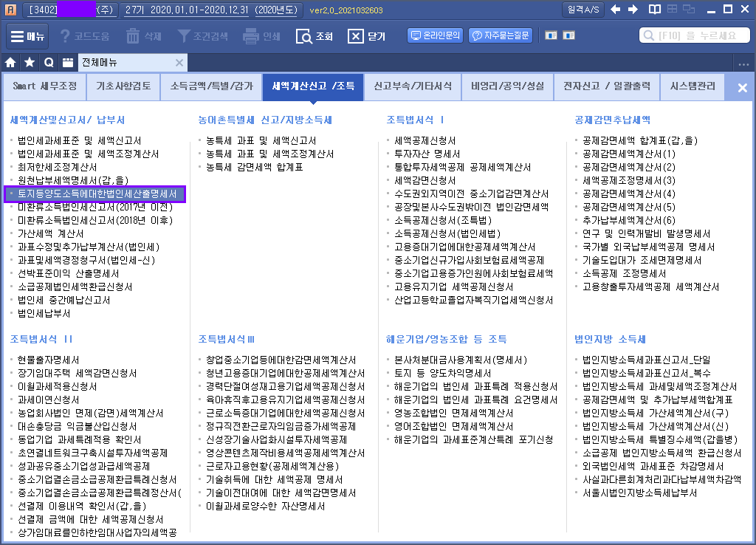Screen dimensions: 756x545
Task: Open 법인세과세표준 및 세액신고서
Action: pyautogui.click(x=80, y=140)
